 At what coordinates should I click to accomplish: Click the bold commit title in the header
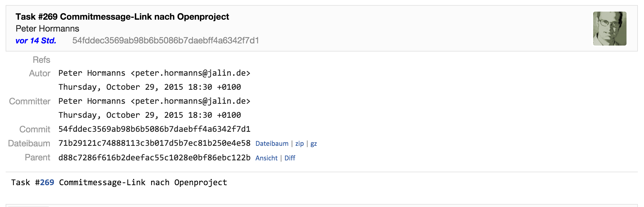(x=122, y=17)
